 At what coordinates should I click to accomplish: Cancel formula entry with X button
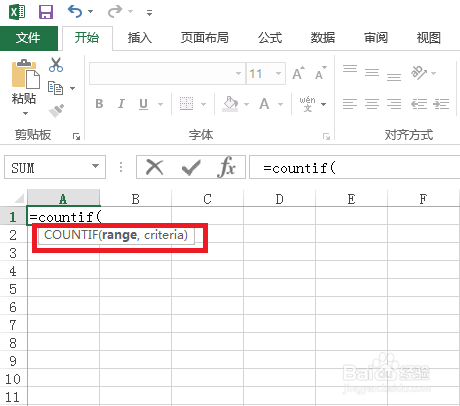click(155, 167)
